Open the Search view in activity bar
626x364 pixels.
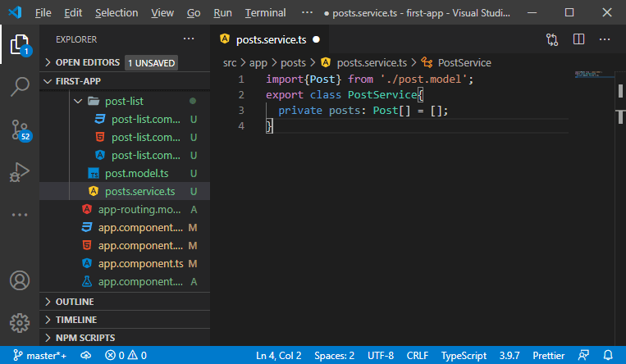[20, 87]
